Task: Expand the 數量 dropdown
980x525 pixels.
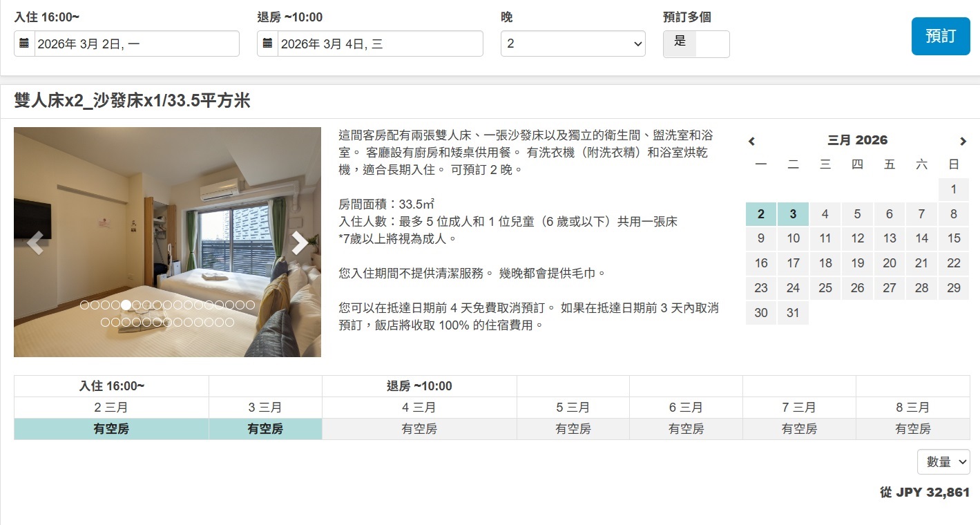Action: pyautogui.click(x=943, y=461)
